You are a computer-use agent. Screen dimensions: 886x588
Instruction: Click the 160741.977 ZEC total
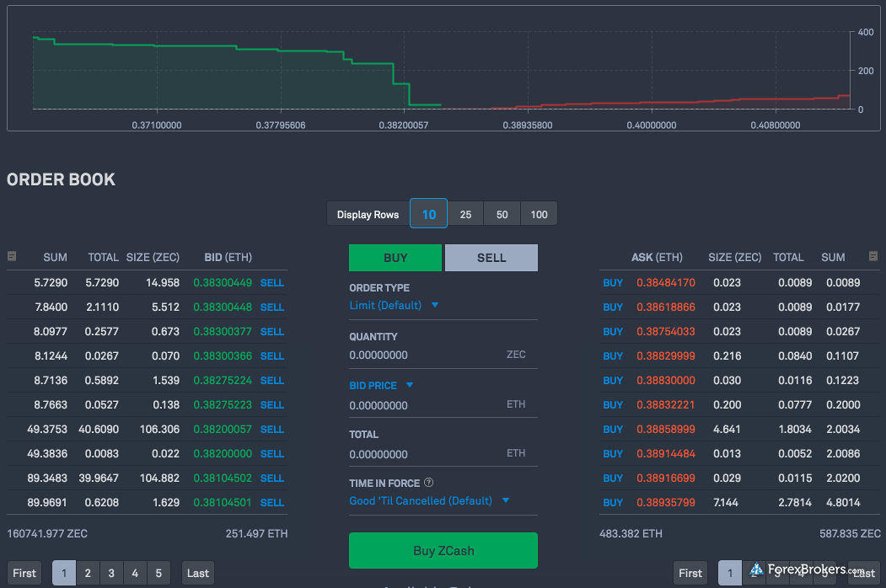[47, 533]
